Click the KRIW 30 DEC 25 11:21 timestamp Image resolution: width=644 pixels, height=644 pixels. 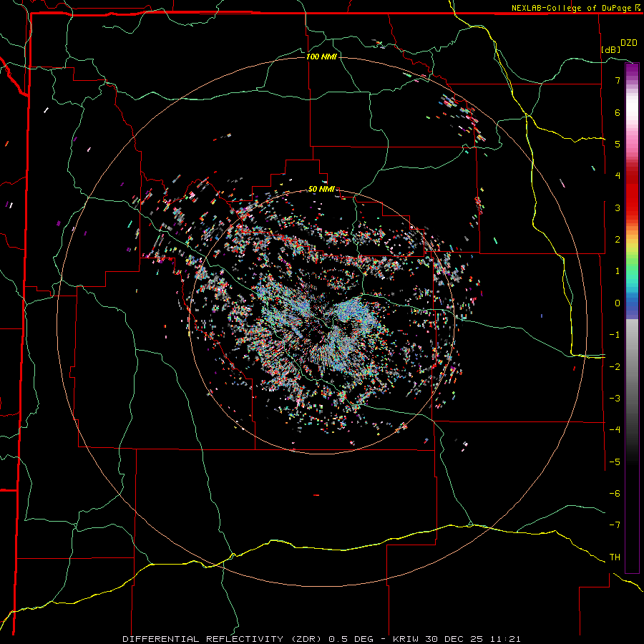pyautogui.click(x=457, y=639)
